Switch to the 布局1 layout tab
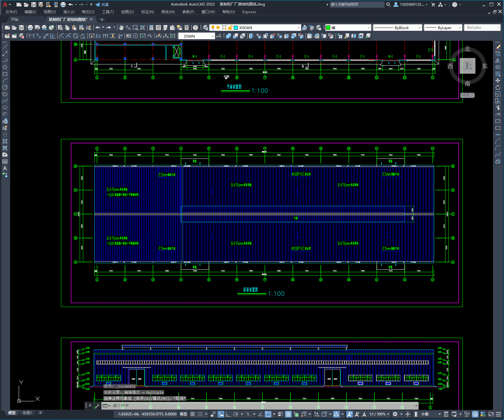Screen dimensions: 504x420 pos(27,413)
